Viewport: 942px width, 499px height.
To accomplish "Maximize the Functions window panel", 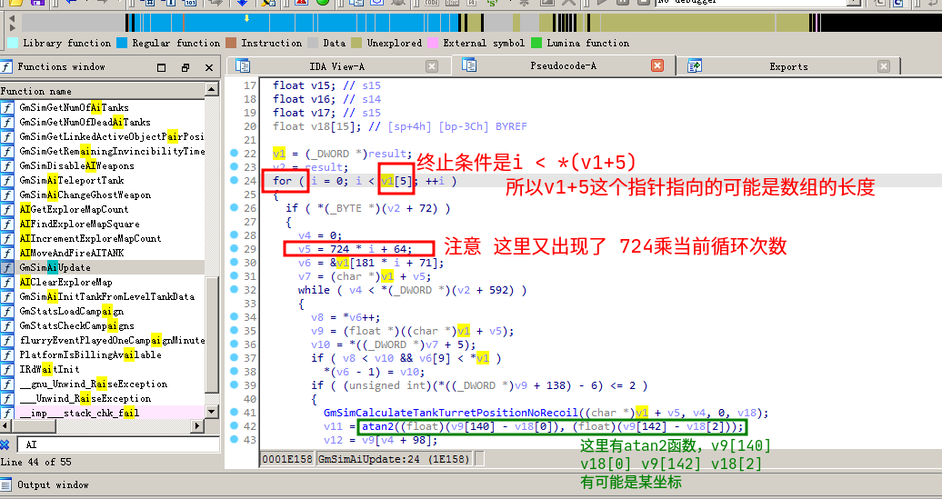I will pyautogui.click(x=161, y=67).
